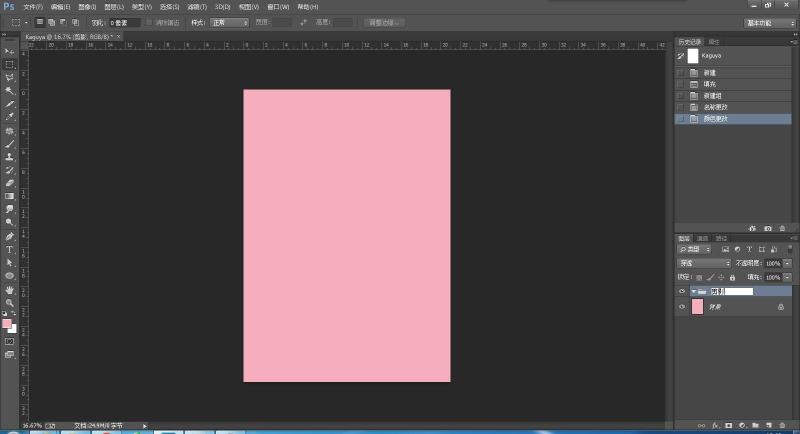The height and width of the screenshot is (434, 800).
Task: Set history brush source for Kaguya snapshot
Action: coord(681,56)
